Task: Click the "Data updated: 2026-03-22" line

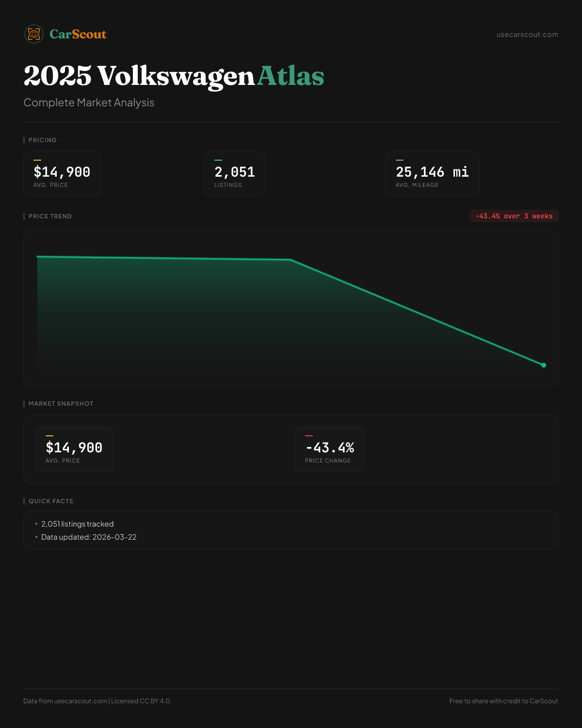Action: tap(89, 537)
